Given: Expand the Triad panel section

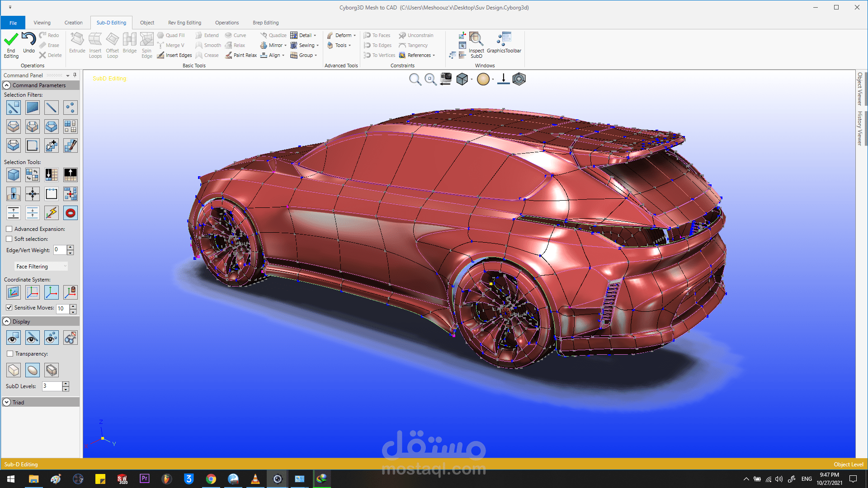Looking at the screenshot, I should (x=7, y=402).
